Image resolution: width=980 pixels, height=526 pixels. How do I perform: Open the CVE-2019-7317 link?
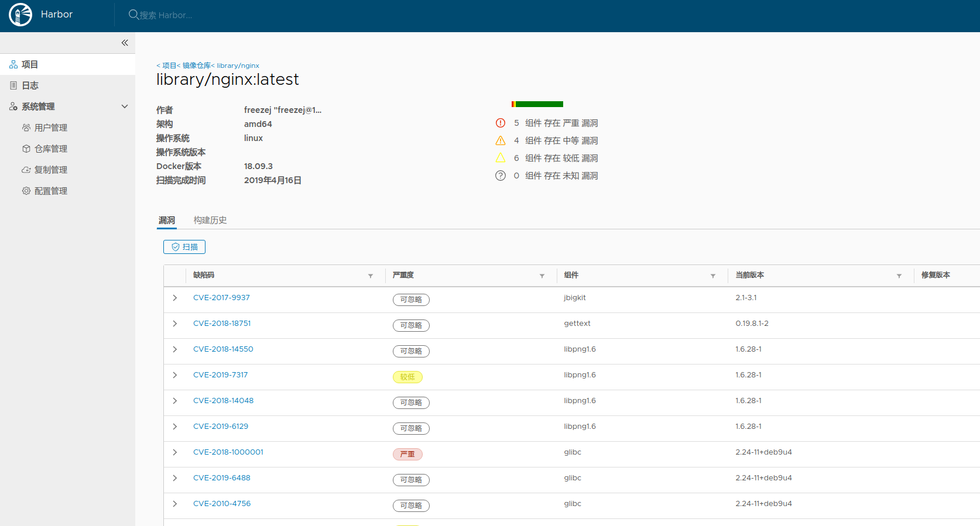coord(220,375)
